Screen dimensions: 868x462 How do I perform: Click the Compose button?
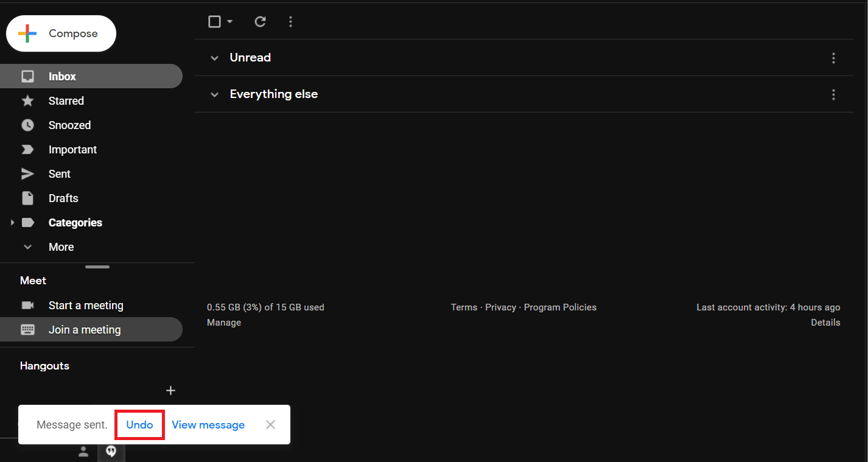coord(61,33)
